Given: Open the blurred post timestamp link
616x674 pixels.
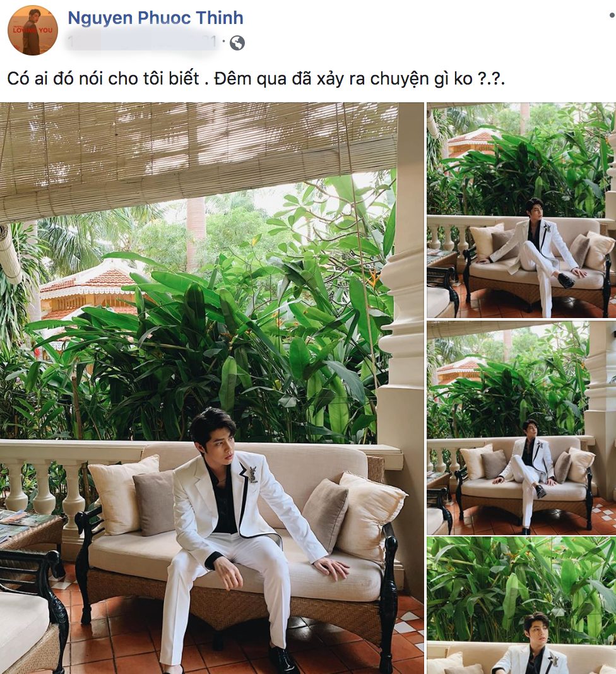Looking at the screenshot, I should tap(143, 42).
